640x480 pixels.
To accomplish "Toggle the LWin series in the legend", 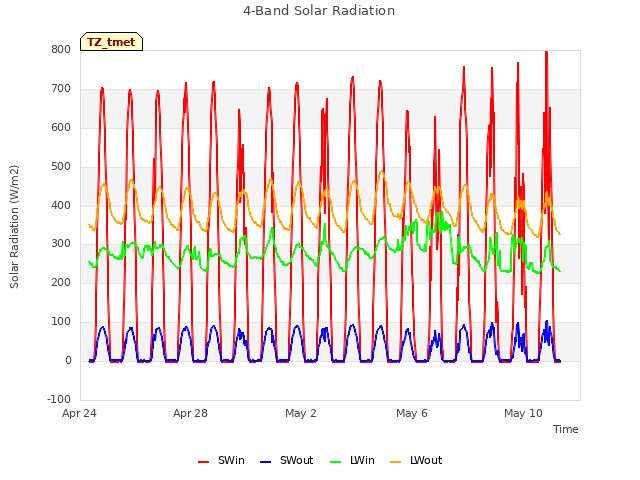I will pos(352,460).
